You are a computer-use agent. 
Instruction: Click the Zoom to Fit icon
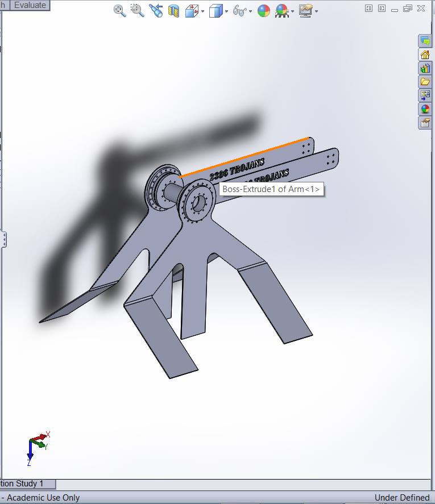click(x=119, y=11)
